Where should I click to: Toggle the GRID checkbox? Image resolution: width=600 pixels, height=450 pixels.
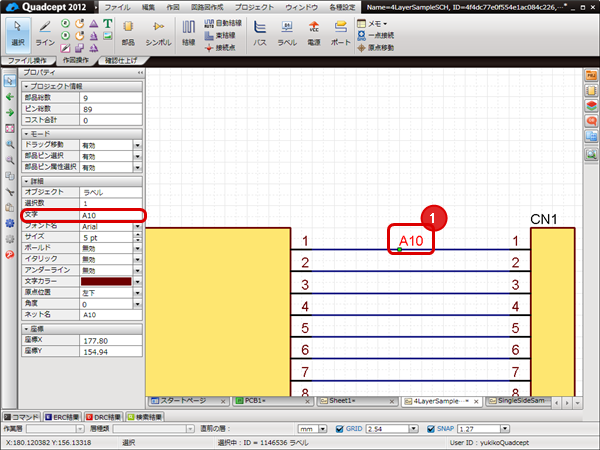[339, 429]
